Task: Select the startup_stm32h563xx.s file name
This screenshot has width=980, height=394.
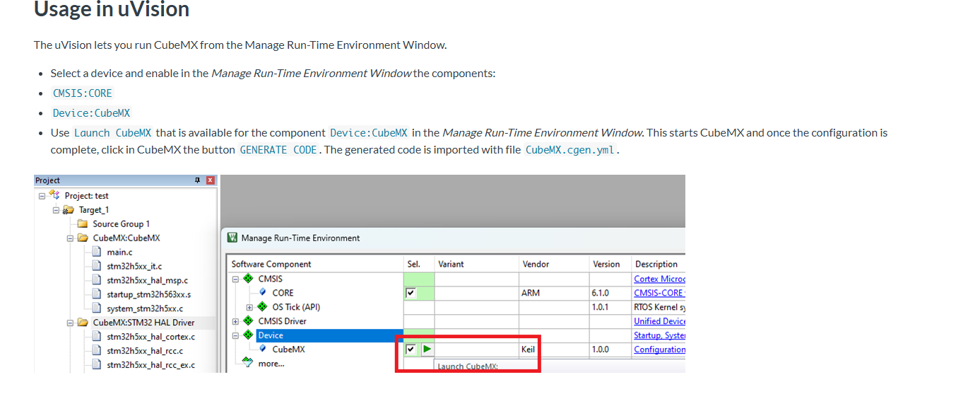Action: click(149, 294)
